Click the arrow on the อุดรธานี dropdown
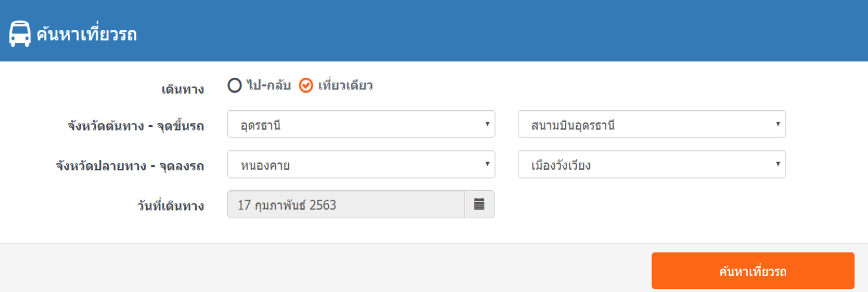868x292 pixels. (487, 124)
